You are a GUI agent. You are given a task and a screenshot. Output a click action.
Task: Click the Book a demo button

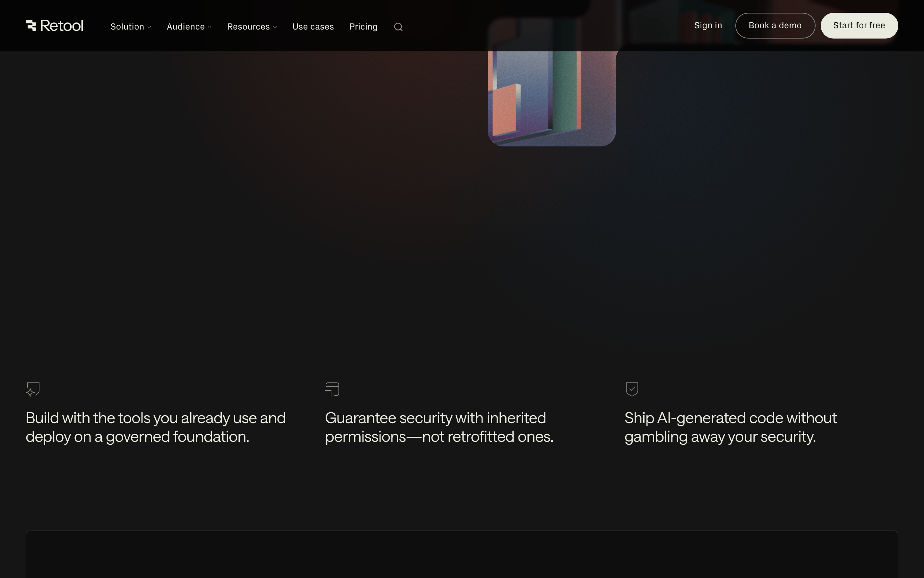(x=775, y=26)
